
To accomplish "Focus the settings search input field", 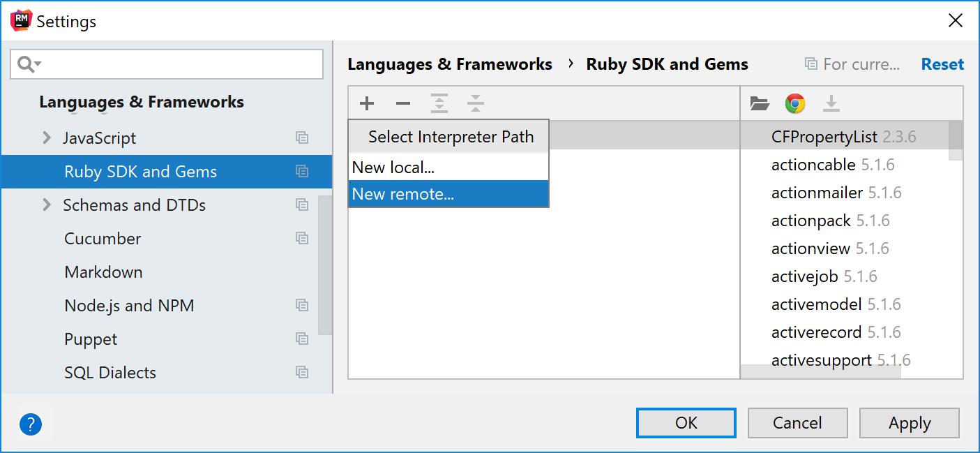I will (x=167, y=64).
